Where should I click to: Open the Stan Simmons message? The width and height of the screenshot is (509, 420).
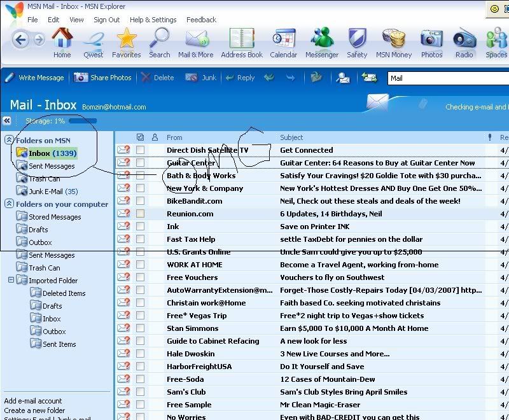[312, 328]
